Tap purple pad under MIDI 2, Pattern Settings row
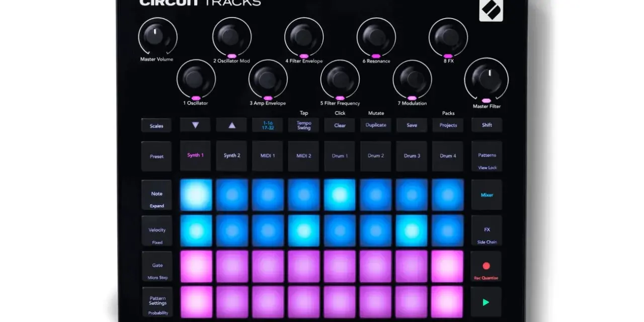 304,302
